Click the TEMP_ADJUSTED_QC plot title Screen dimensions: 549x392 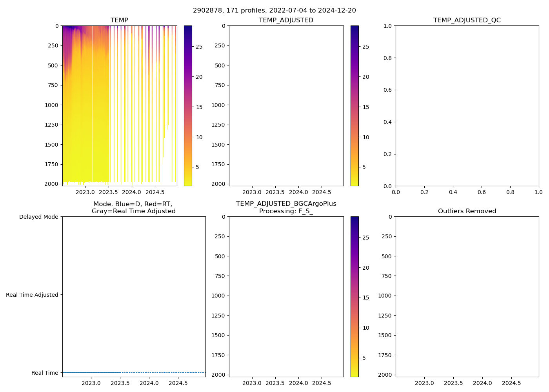coord(467,20)
